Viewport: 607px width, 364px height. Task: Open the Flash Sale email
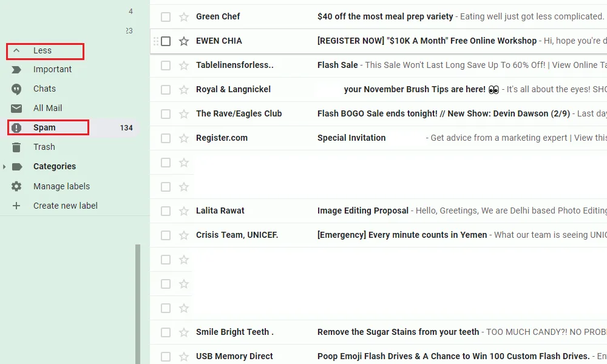coord(337,65)
